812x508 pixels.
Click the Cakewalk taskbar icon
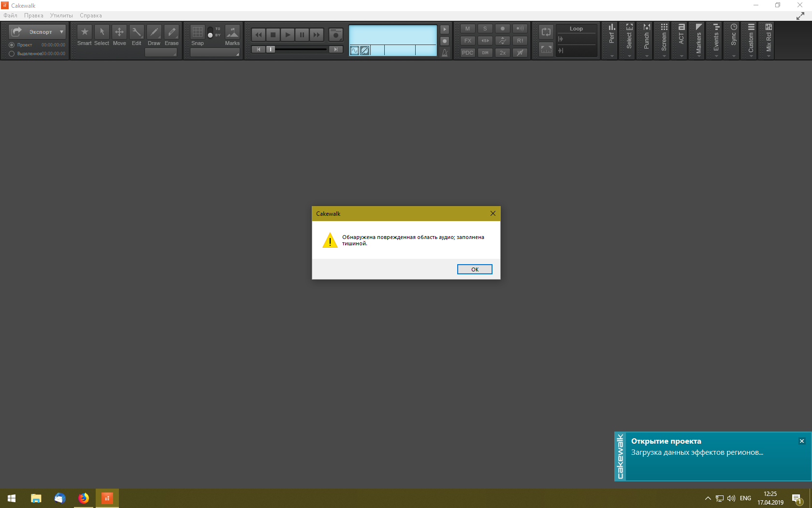click(107, 498)
